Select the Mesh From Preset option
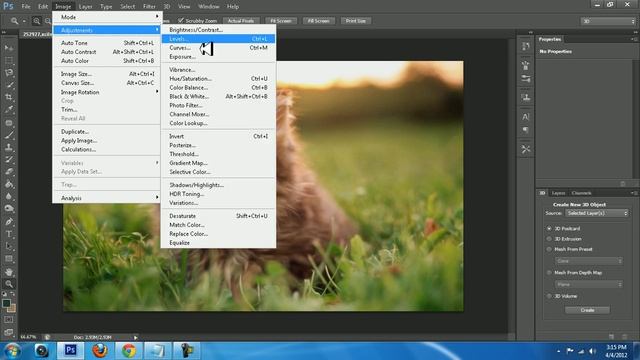 click(x=549, y=249)
